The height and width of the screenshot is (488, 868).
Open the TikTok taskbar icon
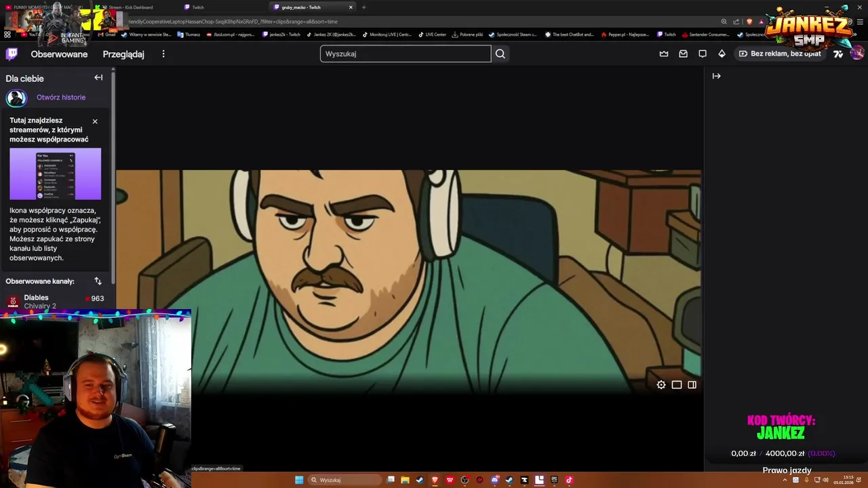tap(569, 480)
